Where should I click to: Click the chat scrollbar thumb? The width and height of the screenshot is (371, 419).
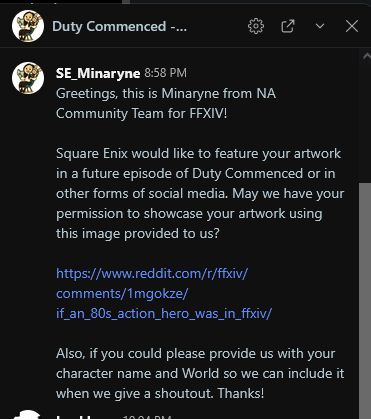point(365,301)
